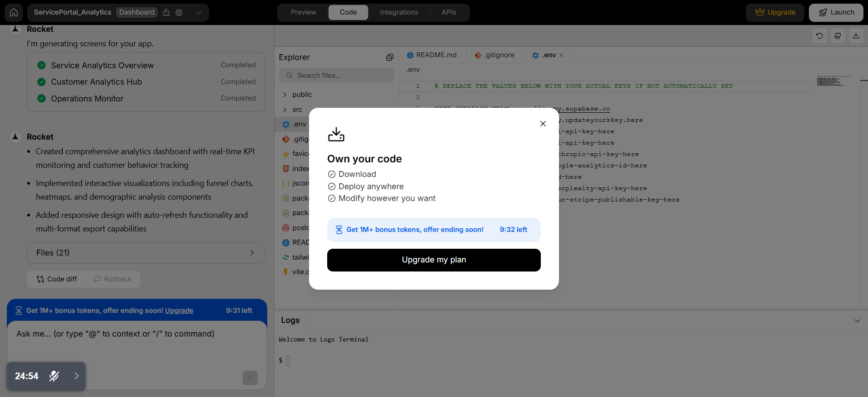The width and height of the screenshot is (868, 397).
Task: Expand the Files (21) section
Action: point(146,253)
